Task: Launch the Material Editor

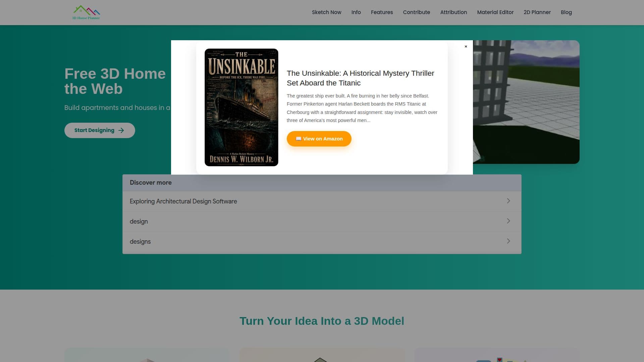Action: tap(495, 12)
